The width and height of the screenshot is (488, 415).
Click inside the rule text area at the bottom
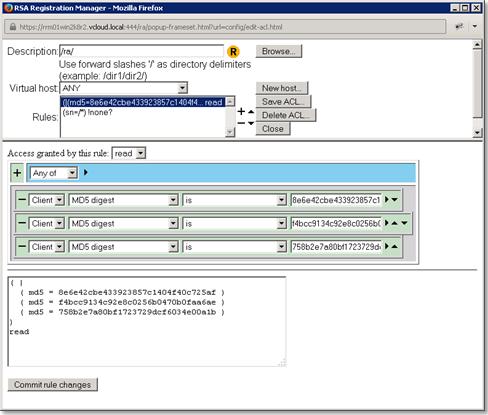coord(147,322)
